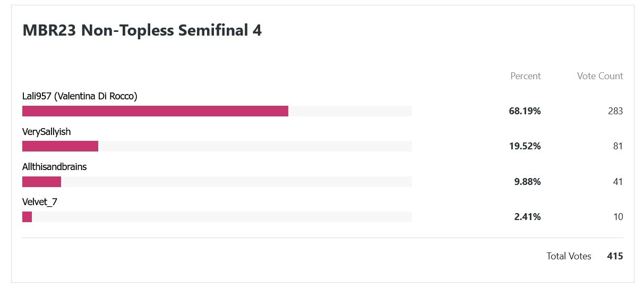Select the 68.19% percentage value
The height and width of the screenshot is (287, 644).
(x=525, y=111)
